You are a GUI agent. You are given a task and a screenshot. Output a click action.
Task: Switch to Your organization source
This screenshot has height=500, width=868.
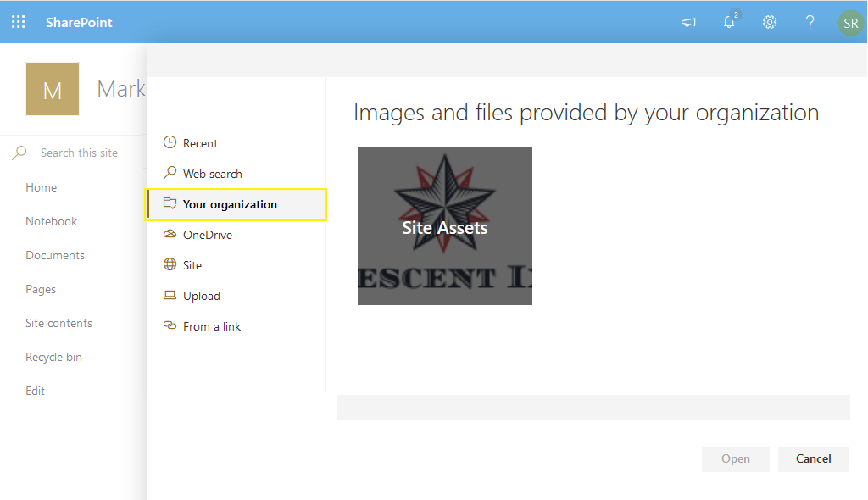pyautogui.click(x=229, y=204)
